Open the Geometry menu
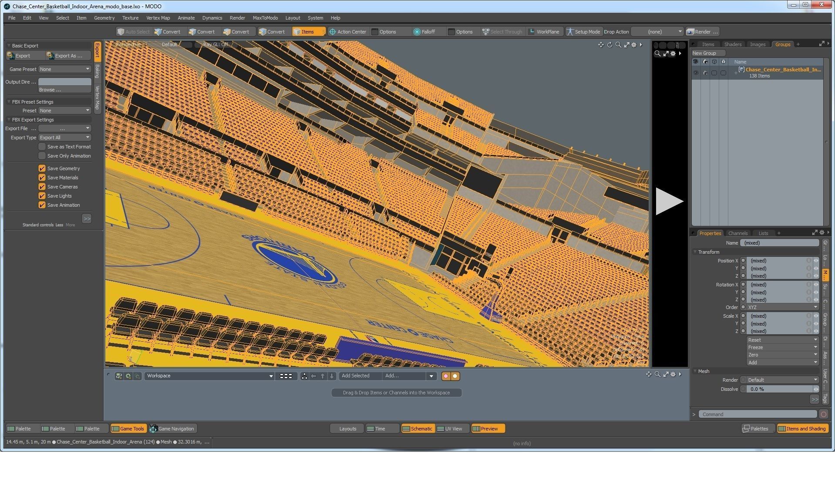 click(x=104, y=18)
